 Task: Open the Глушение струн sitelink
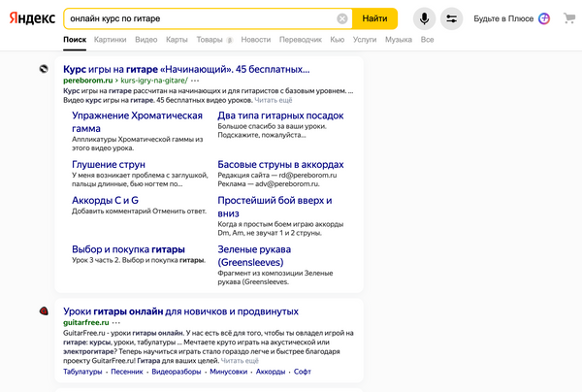tap(109, 164)
